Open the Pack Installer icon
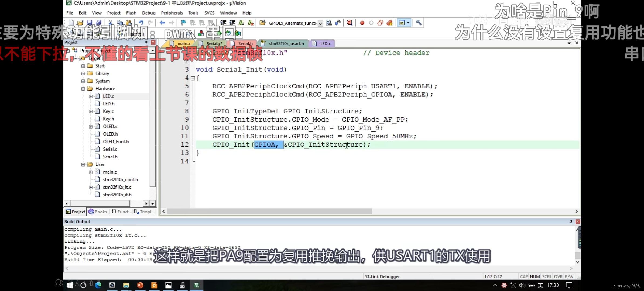644x291 pixels. click(x=238, y=33)
